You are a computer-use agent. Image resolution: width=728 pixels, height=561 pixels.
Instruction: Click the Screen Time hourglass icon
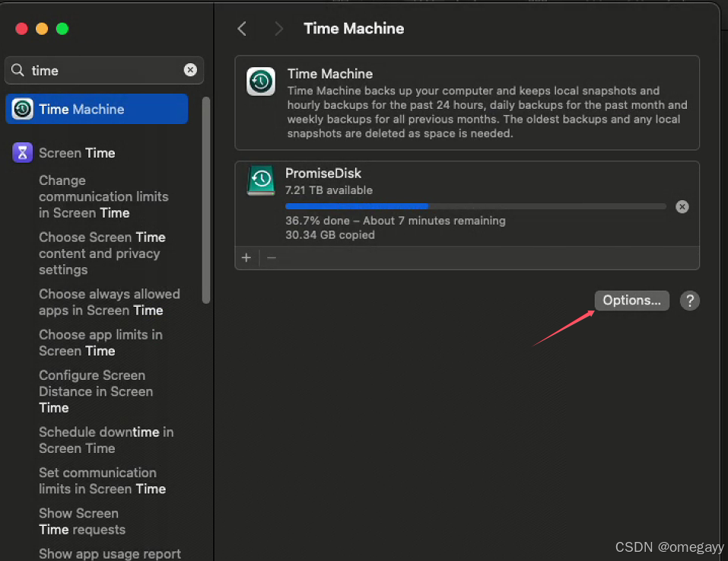tap(22, 153)
